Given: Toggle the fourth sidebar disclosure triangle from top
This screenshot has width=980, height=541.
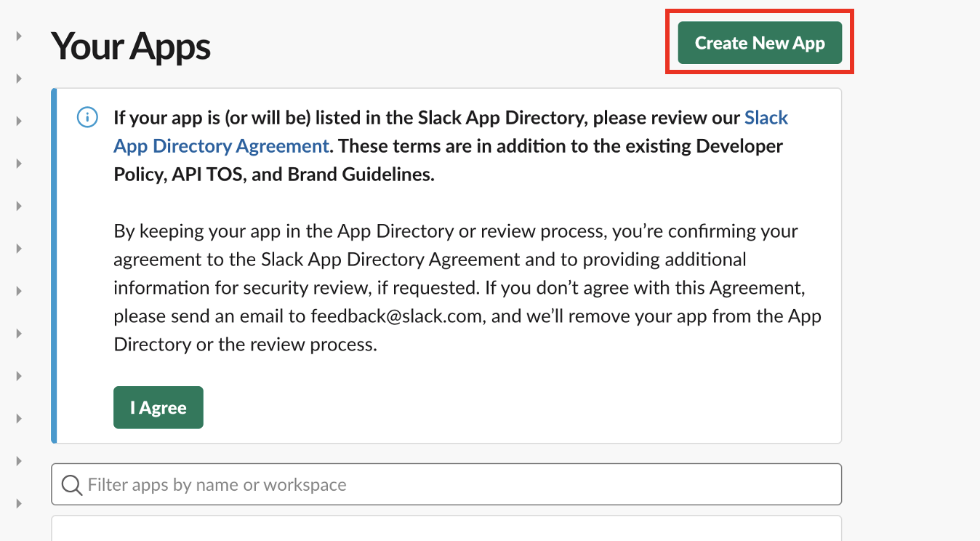Looking at the screenshot, I should coord(20,163).
